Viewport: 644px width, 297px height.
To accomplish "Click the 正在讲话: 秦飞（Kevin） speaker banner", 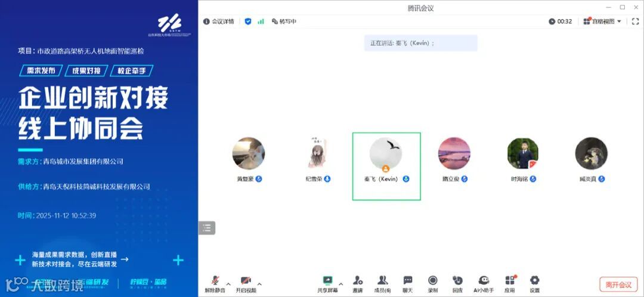I will point(420,43).
